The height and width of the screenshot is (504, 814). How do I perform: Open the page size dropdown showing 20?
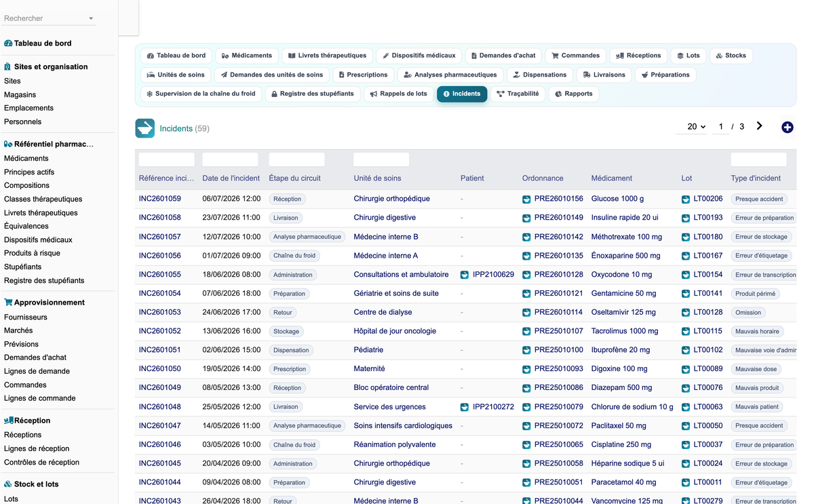(693, 126)
